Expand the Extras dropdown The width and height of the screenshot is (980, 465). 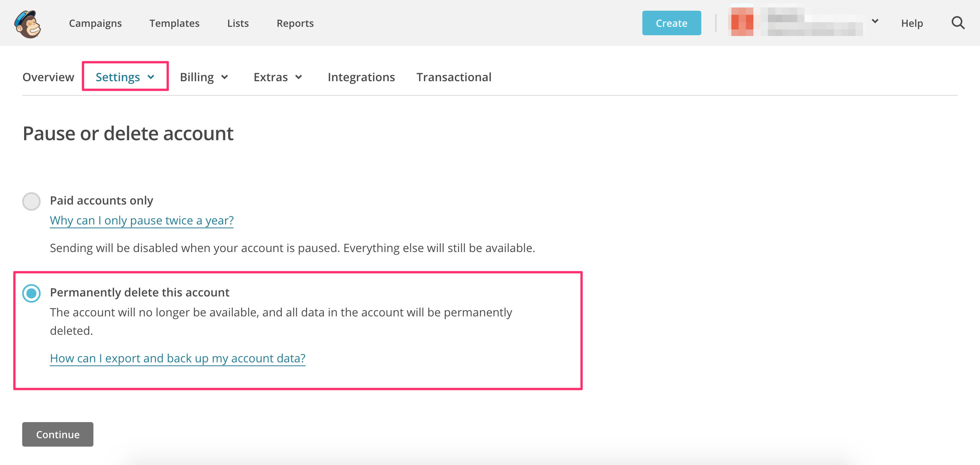coord(278,77)
